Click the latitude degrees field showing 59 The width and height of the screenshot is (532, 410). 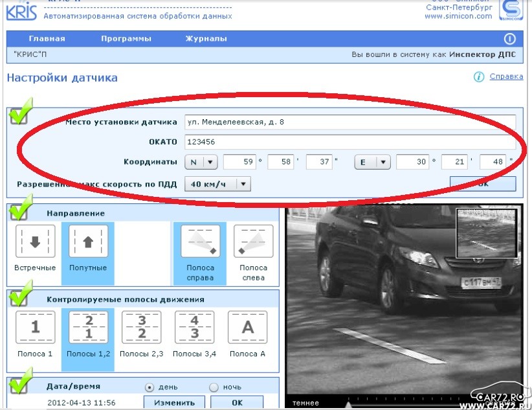pyautogui.click(x=239, y=162)
